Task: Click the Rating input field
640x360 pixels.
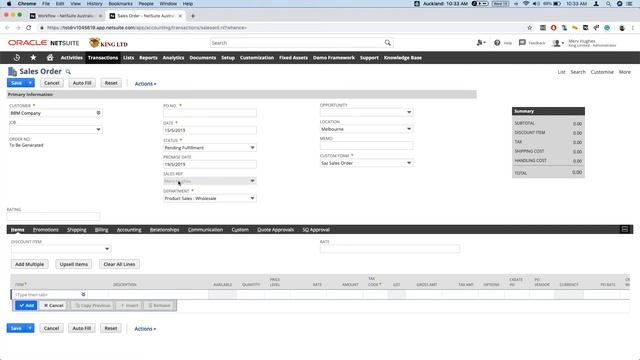Action: [53, 216]
